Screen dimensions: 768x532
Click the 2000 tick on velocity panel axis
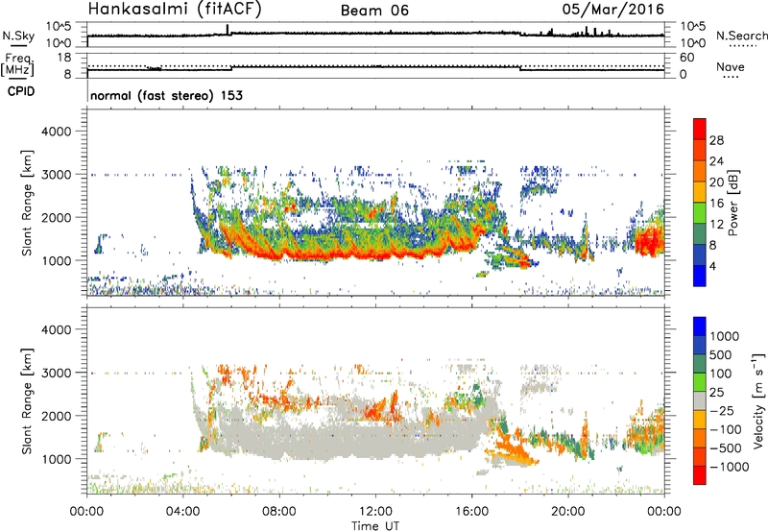pyautogui.click(x=57, y=416)
